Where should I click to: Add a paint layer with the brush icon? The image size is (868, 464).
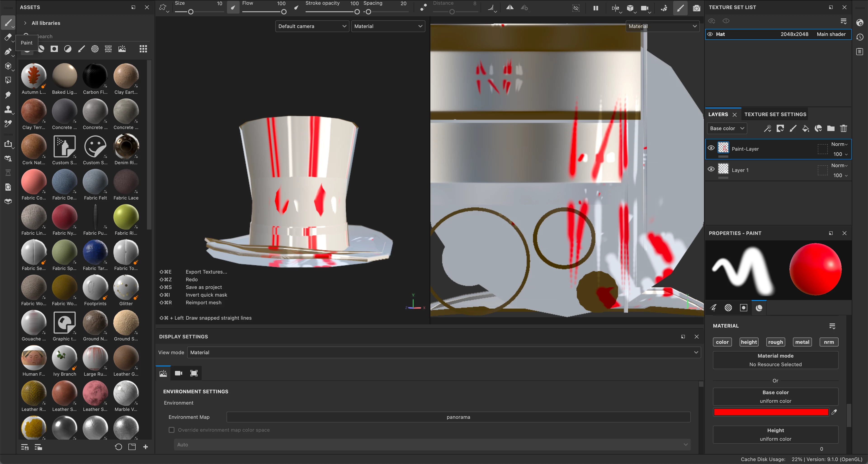click(793, 128)
